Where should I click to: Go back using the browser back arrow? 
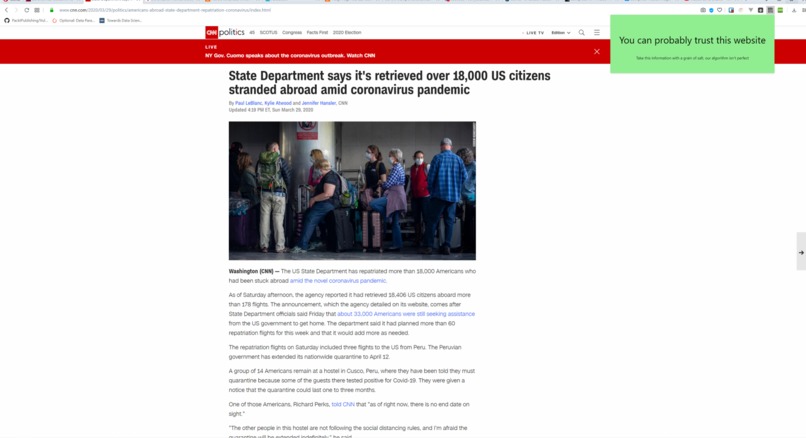[7, 10]
